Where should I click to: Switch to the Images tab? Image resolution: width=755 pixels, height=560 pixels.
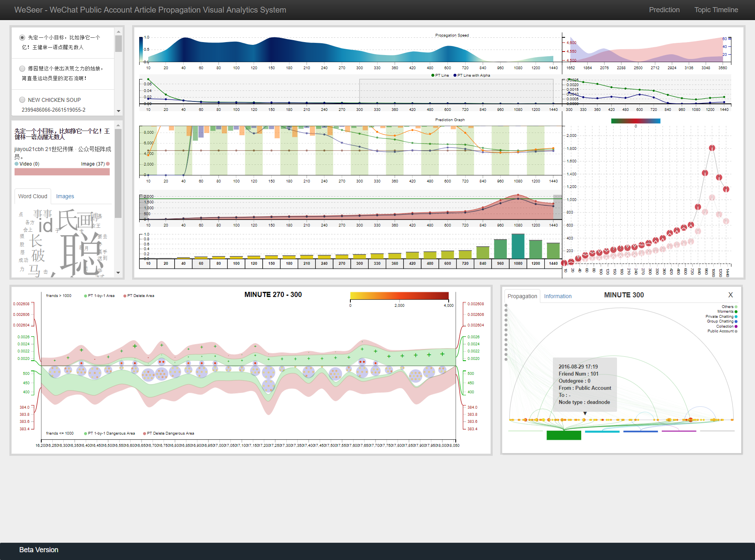pyautogui.click(x=65, y=196)
